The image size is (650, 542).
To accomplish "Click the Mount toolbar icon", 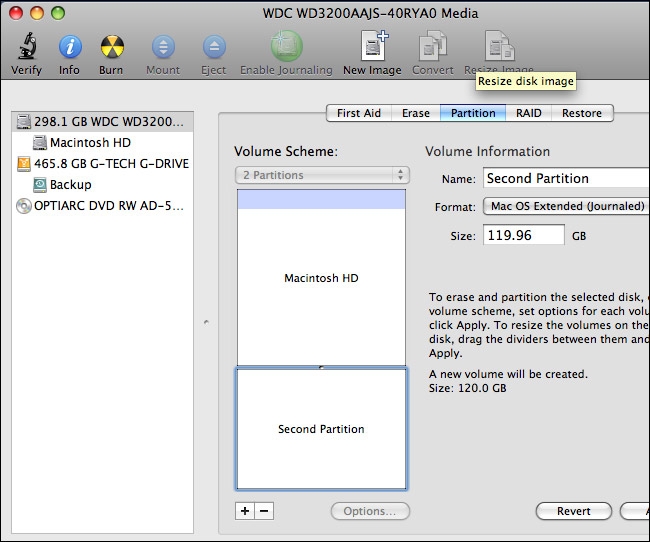I will [x=163, y=46].
